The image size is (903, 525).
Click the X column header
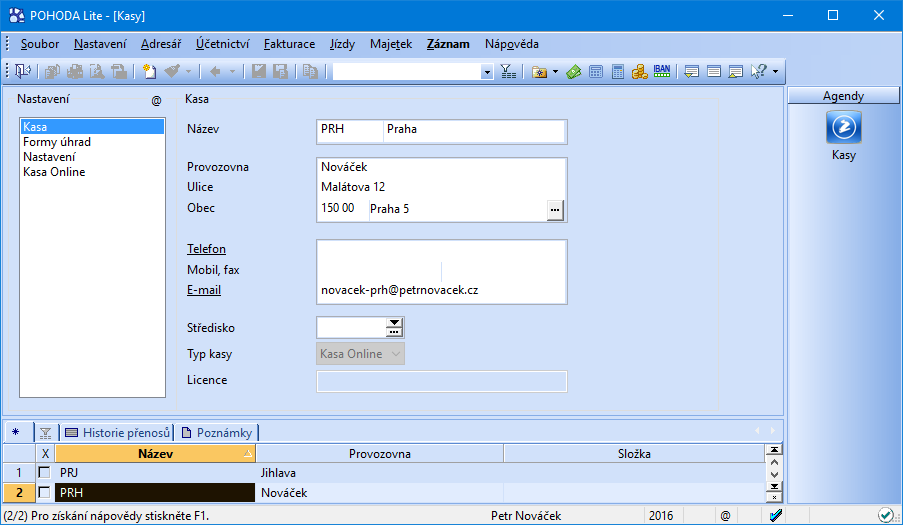tap(45, 454)
